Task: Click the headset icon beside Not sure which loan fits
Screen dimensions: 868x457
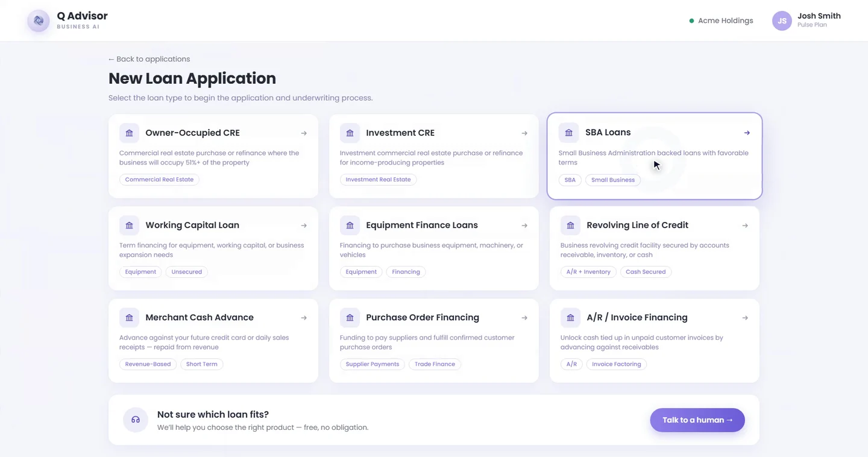Action: [136, 420]
